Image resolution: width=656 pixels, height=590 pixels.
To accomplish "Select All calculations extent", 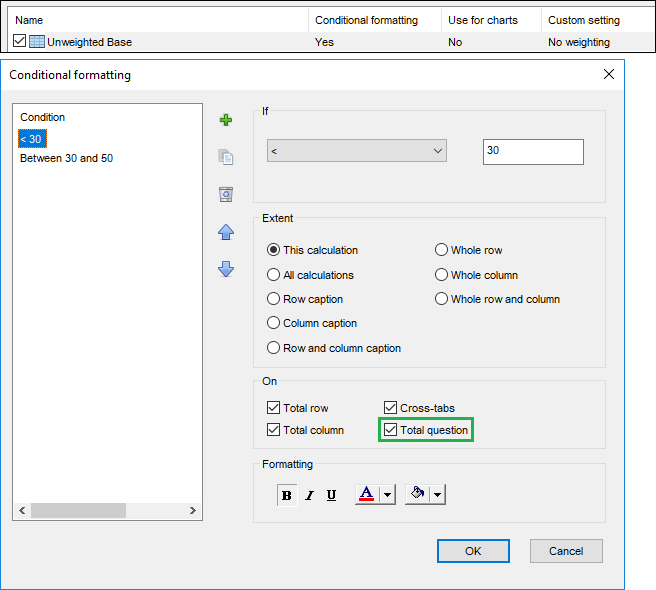I will coord(310,275).
